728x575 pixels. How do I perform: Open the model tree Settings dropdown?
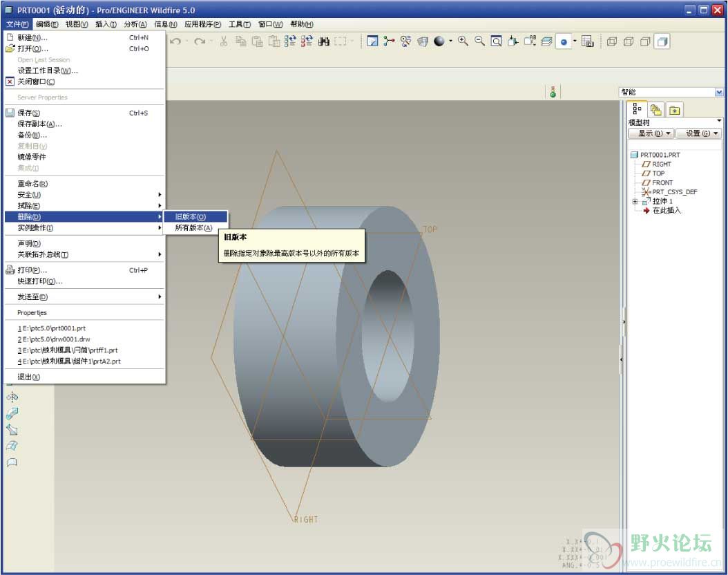click(699, 133)
